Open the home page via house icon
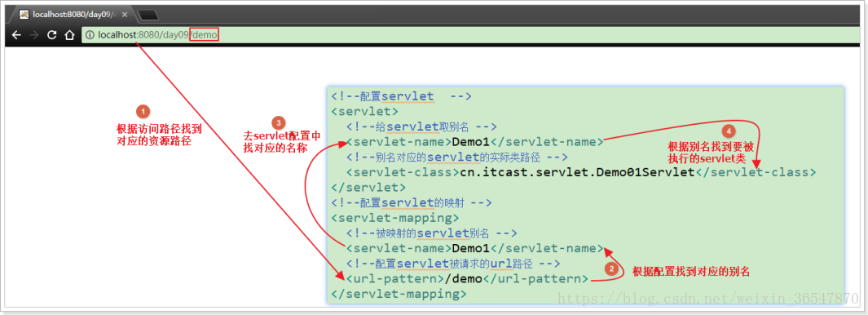This screenshot has width=868, height=315. pyautogui.click(x=69, y=35)
